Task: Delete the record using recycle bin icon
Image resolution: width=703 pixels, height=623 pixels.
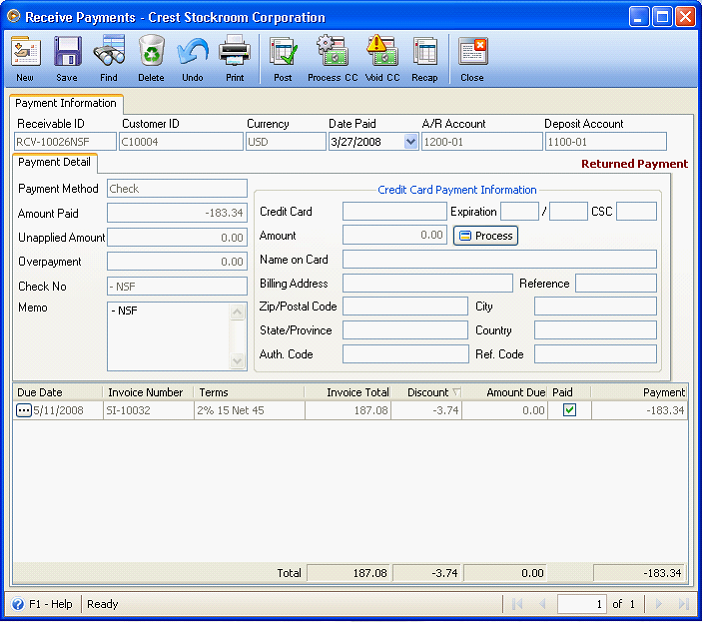Action: (152, 52)
